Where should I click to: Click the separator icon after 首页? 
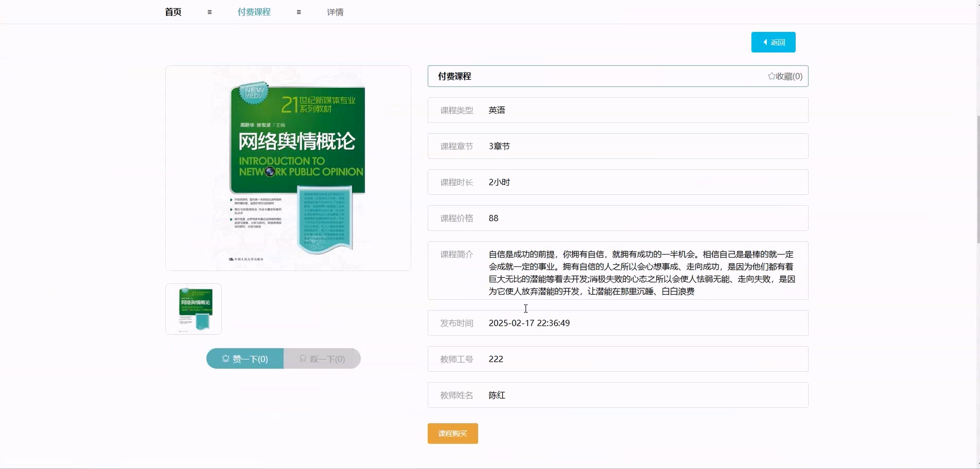(x=209, y=12)
